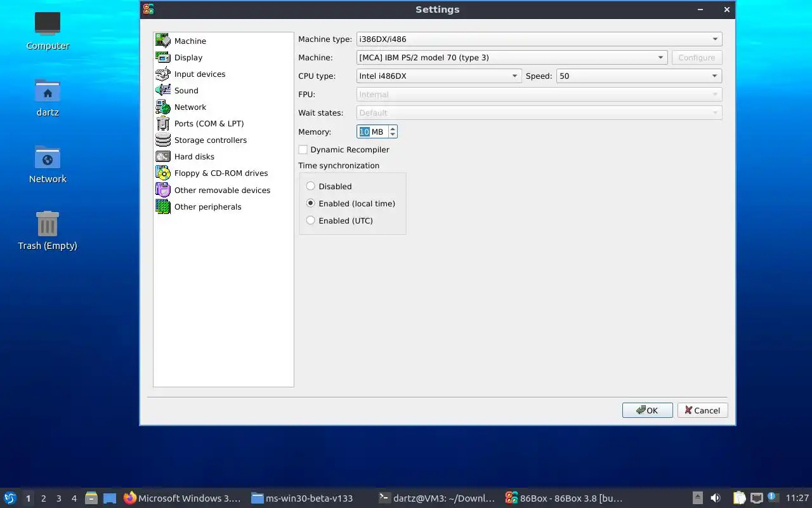Viewport: 812px width, 508px height.
Task: Click the Configure machine button
Action: [697, 57]
